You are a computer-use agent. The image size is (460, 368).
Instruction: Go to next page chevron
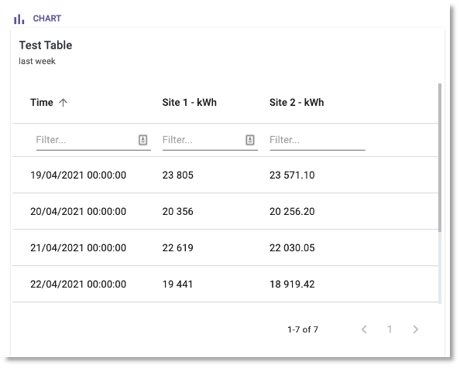point(415,330)
